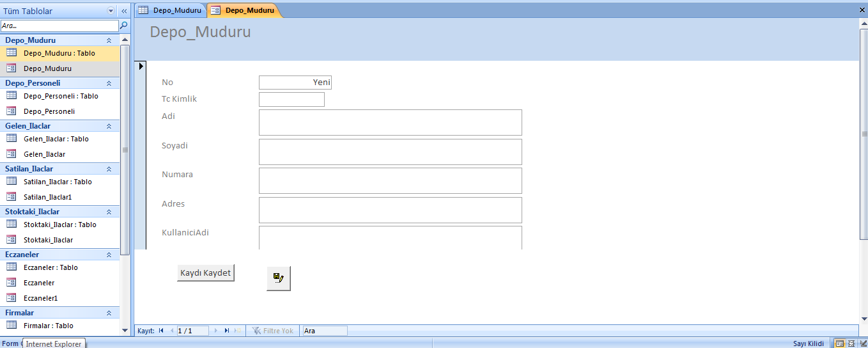Collapse the Eczaneler group

point(109,255)
